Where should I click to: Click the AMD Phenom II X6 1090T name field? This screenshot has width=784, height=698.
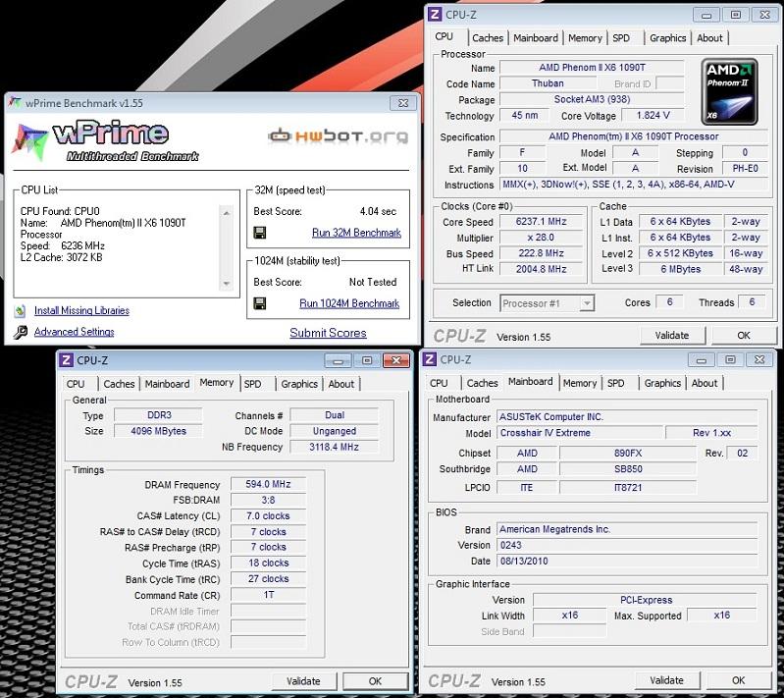pyautogui.click(x=592, y=67)
